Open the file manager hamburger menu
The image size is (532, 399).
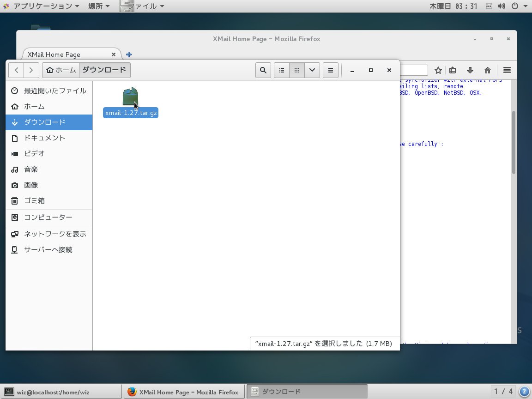pos(331,70)
